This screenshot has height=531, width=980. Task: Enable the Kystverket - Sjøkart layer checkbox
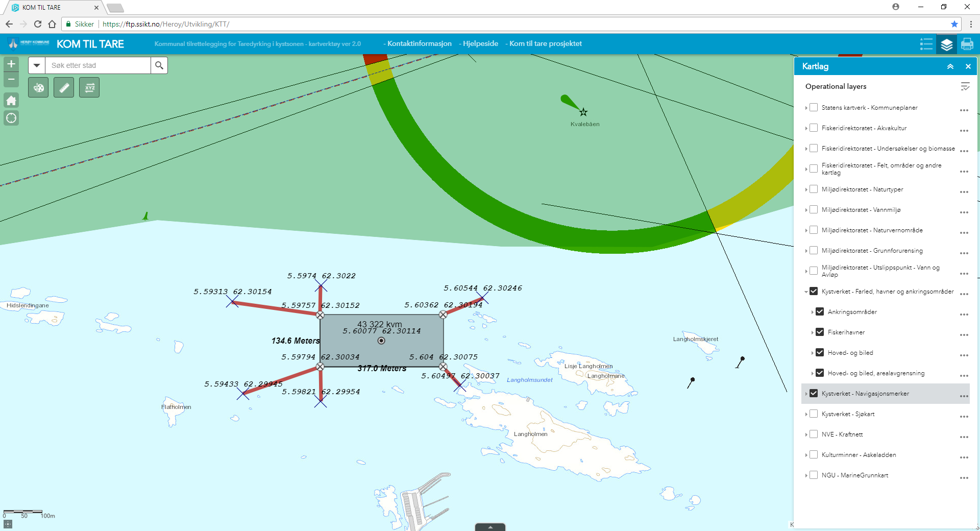pyautogui.click(x=814, y=414)
